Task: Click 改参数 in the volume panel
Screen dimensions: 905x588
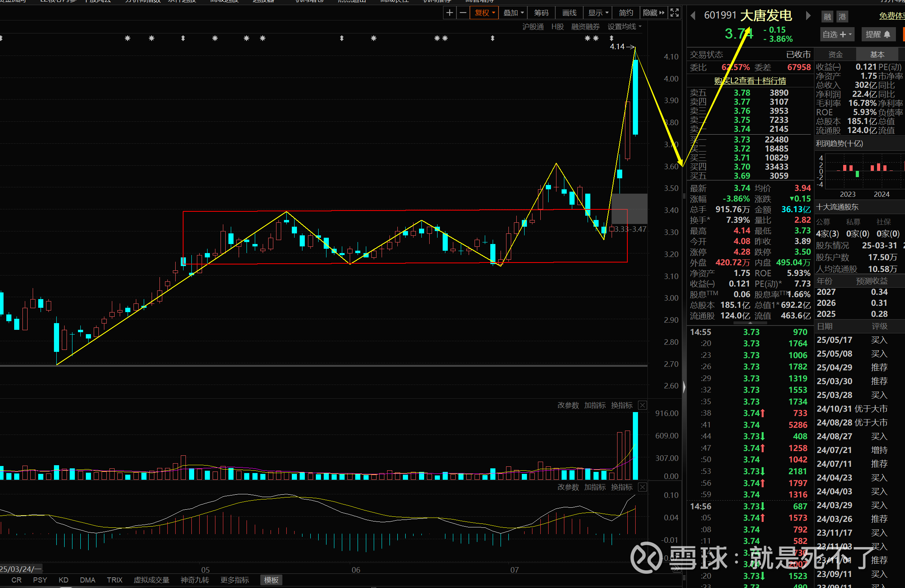Action: click(568, 405)
